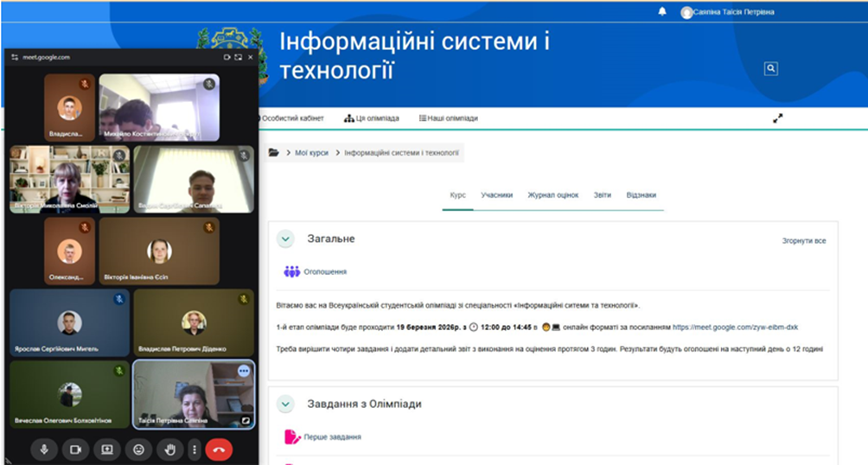Switch to the Учасники tab
The image size is (868, 465).
click(x=497, y=195)
